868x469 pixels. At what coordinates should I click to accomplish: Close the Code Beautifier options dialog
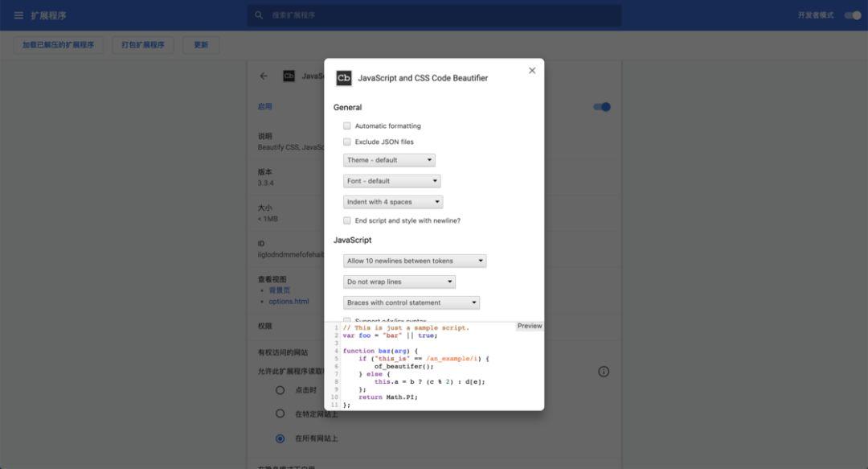tap(532, 71)
